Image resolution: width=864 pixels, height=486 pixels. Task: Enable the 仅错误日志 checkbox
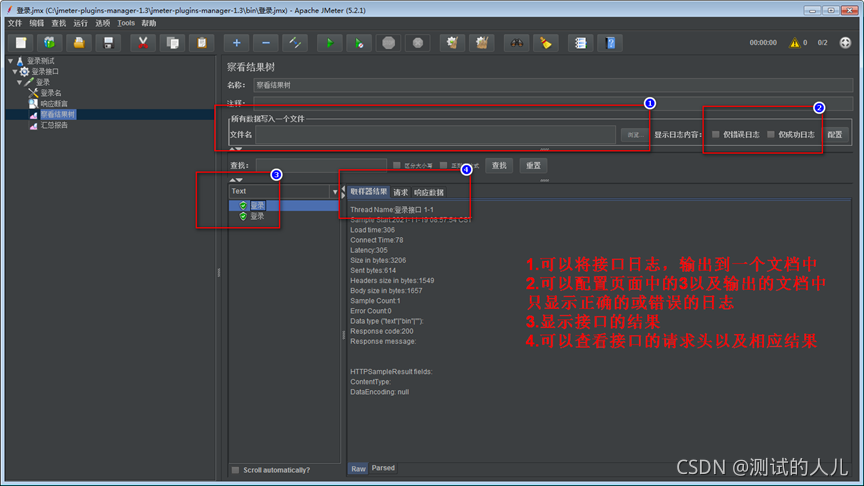click(715, 134)
